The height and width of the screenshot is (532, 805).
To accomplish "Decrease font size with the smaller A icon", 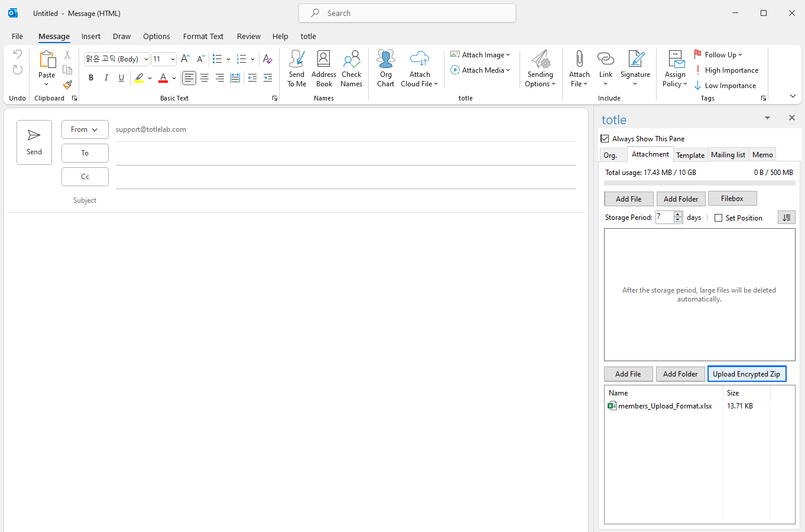I will (200, 59).
